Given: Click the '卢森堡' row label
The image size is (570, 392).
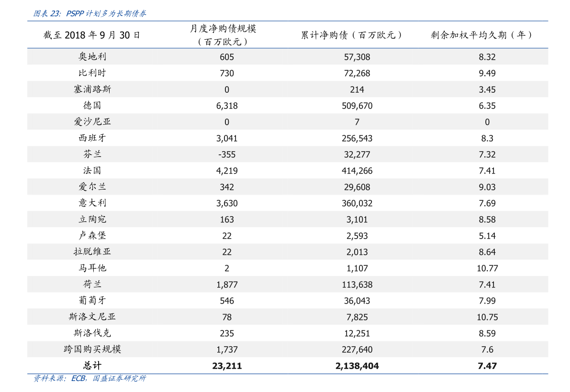Looking at the screenshot, I should (x=92, y=236).
